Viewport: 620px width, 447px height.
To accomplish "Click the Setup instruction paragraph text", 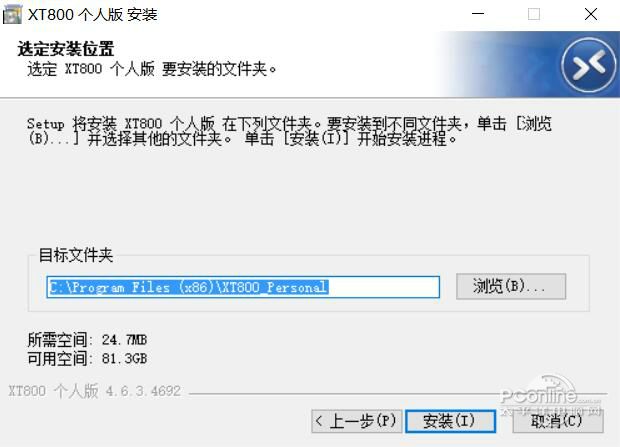I will (289, 131).
